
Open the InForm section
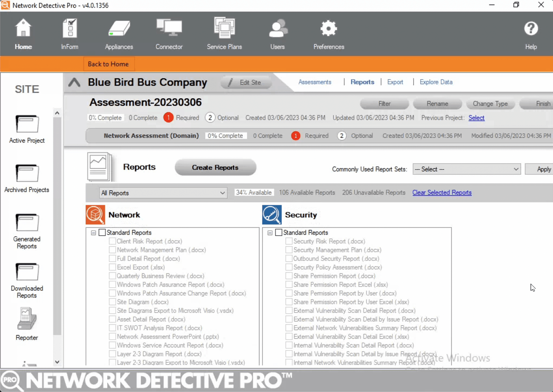tap(70, 33)
